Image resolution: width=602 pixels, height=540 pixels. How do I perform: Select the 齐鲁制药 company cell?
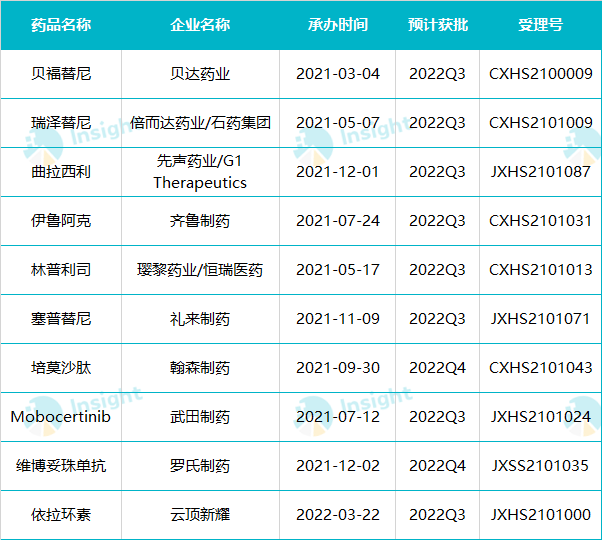(x=200, y=221)
